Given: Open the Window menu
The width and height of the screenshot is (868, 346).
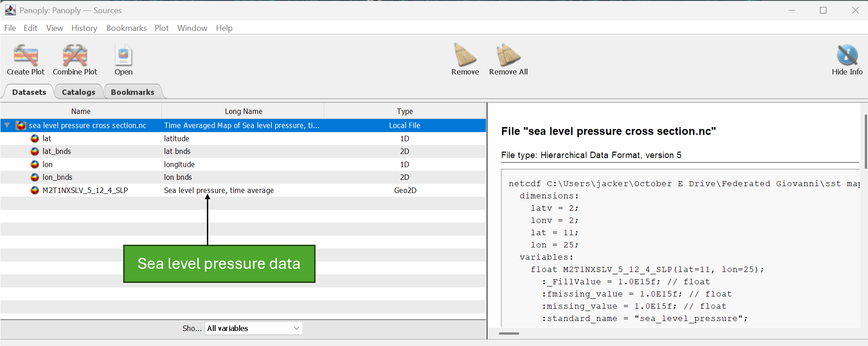Looking at the screenshot, I should (192, 28).
